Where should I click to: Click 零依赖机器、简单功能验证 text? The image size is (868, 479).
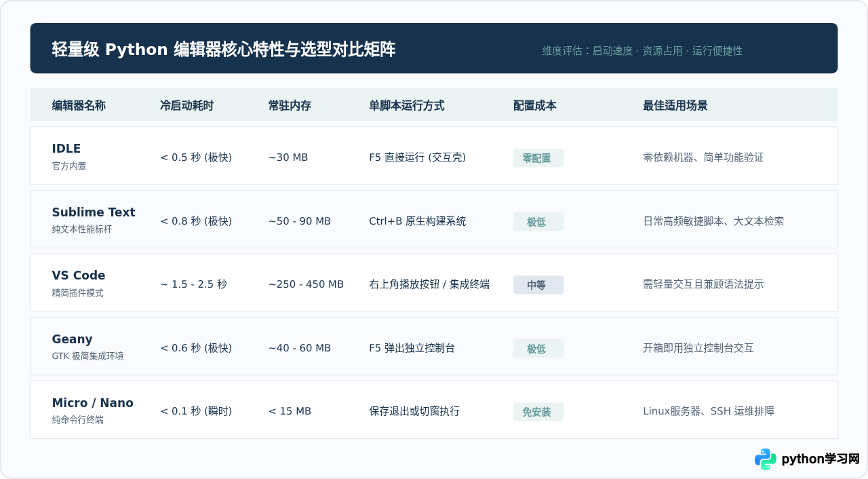point(703,157)
